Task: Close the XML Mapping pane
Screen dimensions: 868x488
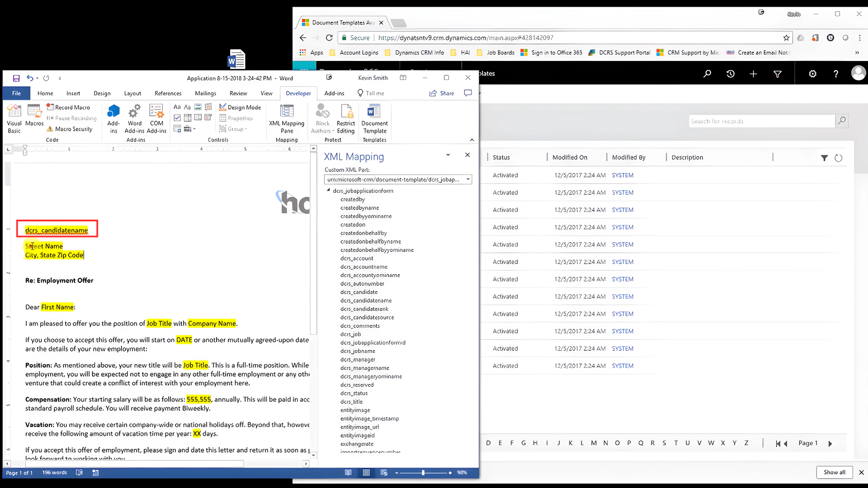Action: point(467,155)
